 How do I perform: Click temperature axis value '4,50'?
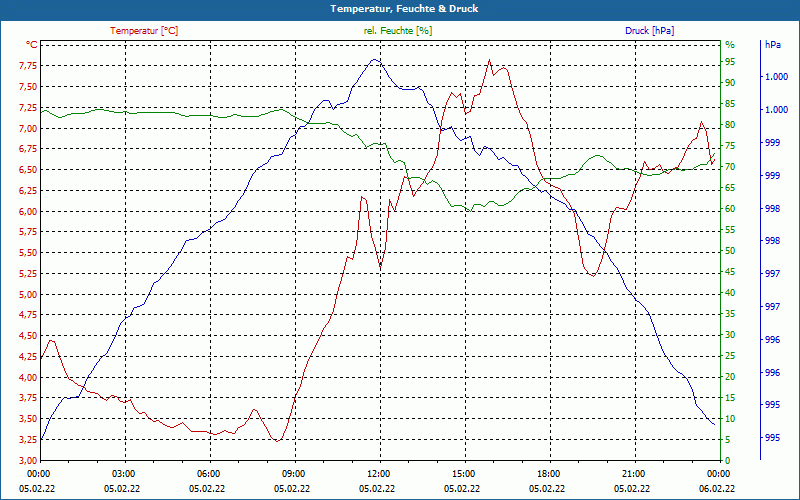28,336
